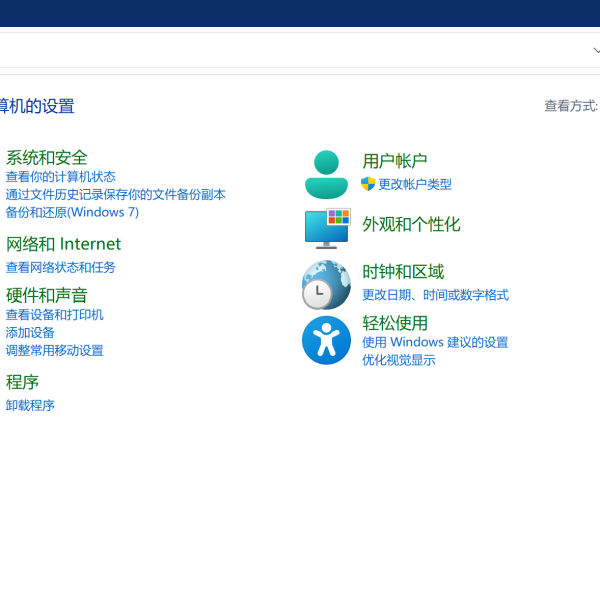Viewport: 600px width, 600px height.
Task: Open 备份和还原(Windows 7)
Action: tap(72, 212)
